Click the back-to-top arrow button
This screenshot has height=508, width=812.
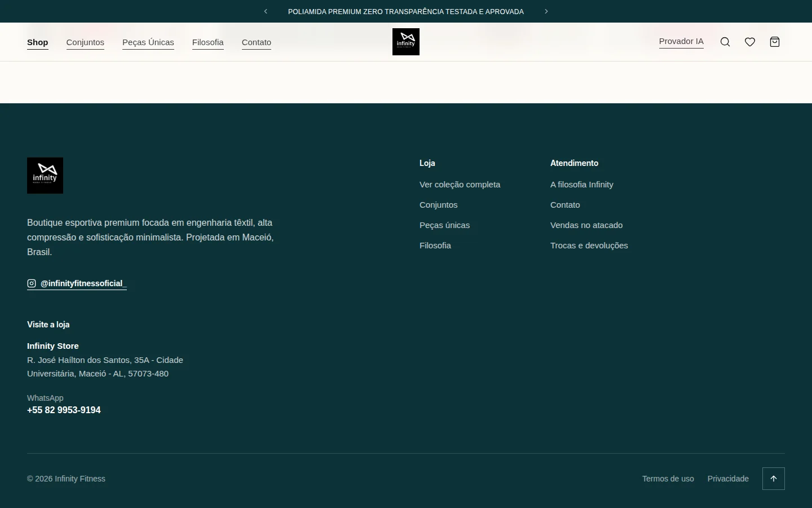tap(774, 479)
